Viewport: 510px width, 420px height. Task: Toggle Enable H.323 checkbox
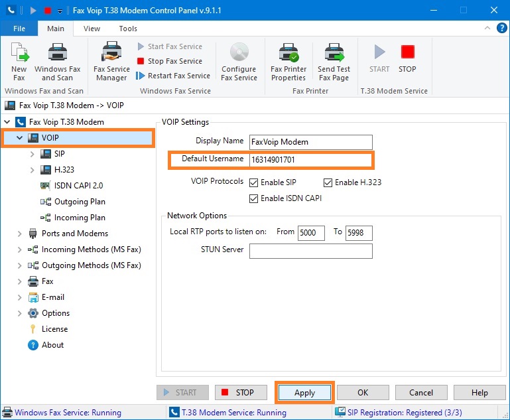pyautogui.click(x=328, y=182)
